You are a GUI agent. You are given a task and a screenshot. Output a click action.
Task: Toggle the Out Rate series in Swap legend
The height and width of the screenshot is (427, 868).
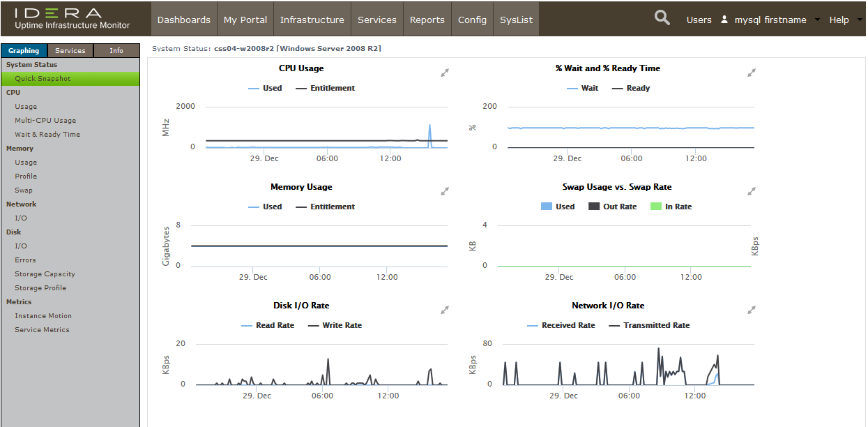tap(620, 207)
